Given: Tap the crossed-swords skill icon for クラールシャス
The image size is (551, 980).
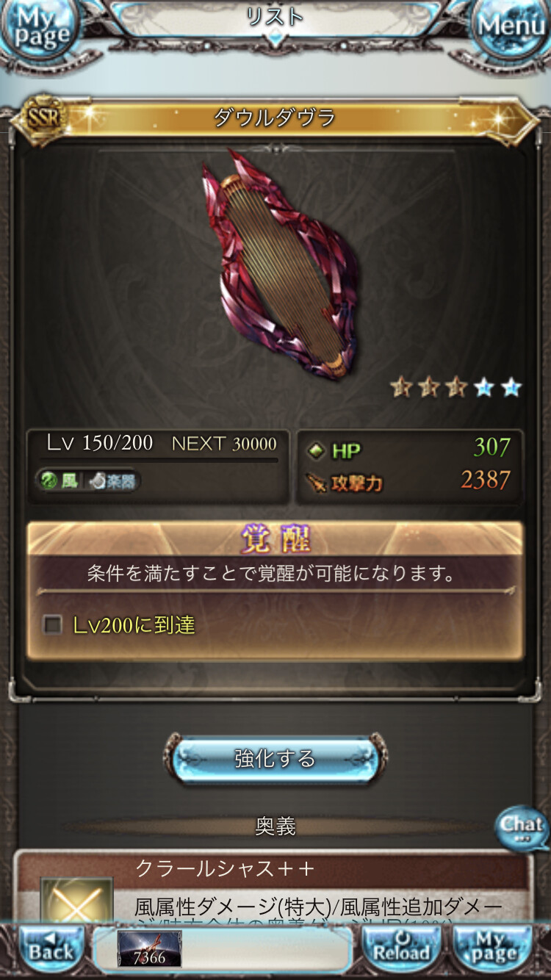Looking at the screenshot, I should (76, 902).
